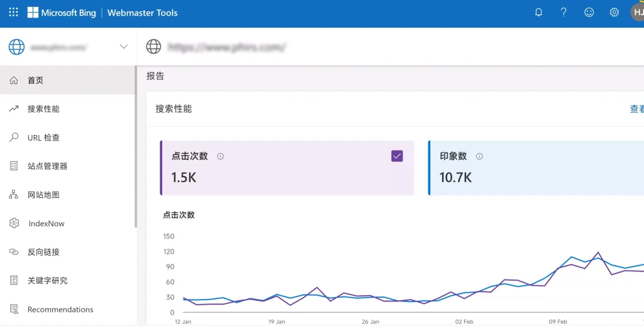
Task: Click info icon next to 印象数
Action: tap(479, 156)
